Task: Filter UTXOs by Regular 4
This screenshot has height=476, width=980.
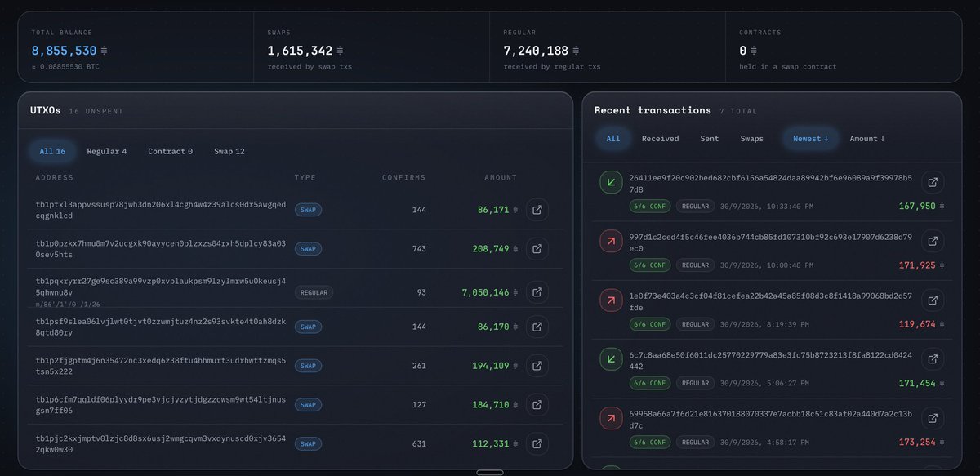Action: [107, 151]
